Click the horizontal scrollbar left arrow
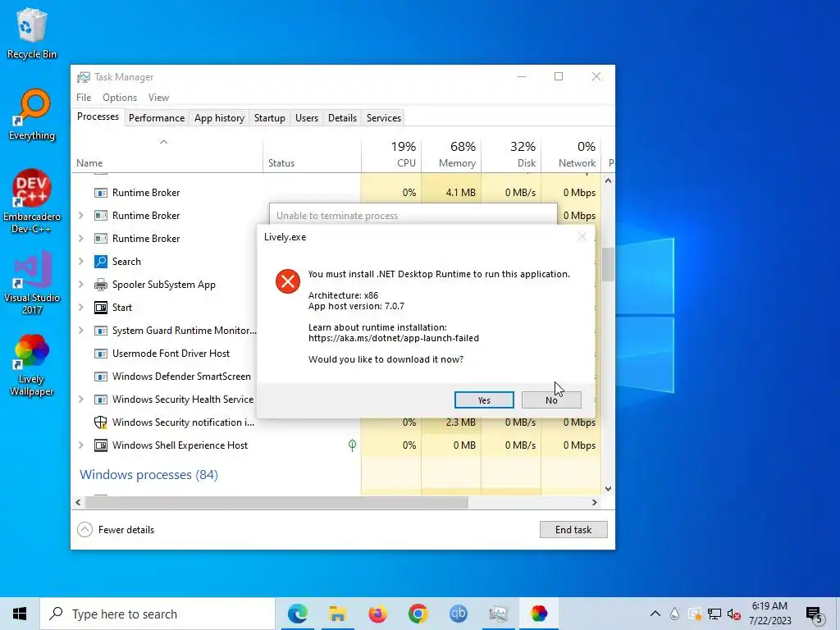 coord(78,503)
